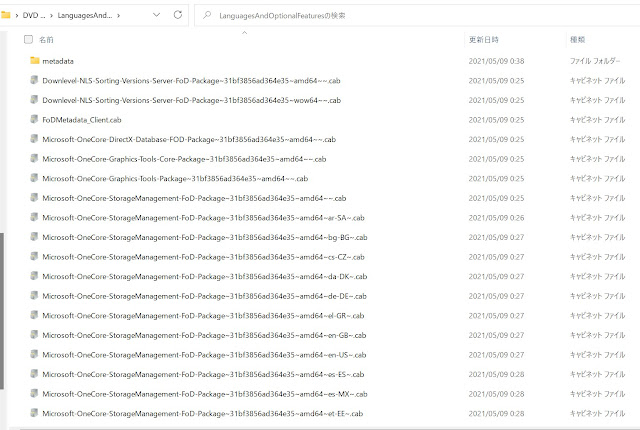The height and width of the screenshot is (430, 640).
Task: Click the metadata folder icon
Action: 35,60
